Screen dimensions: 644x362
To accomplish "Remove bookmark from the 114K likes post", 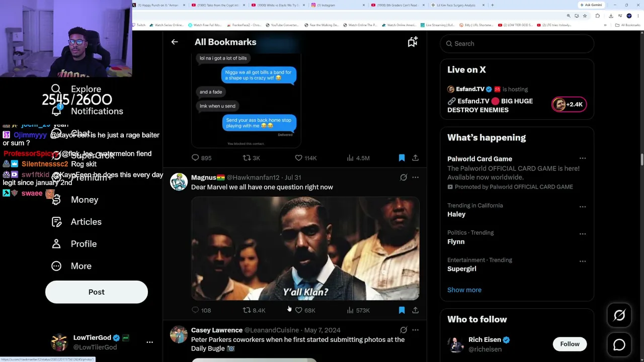I will (401, 158).
